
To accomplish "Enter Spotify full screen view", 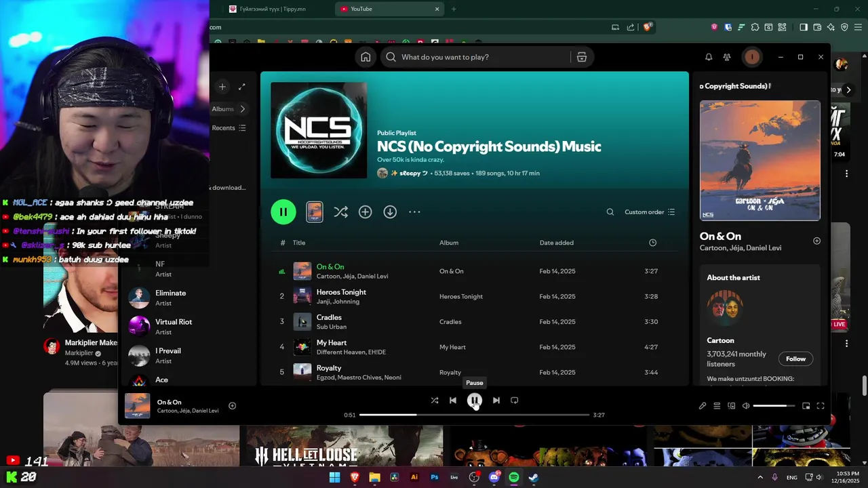I will pyautogui.click(x=821, y=406).
